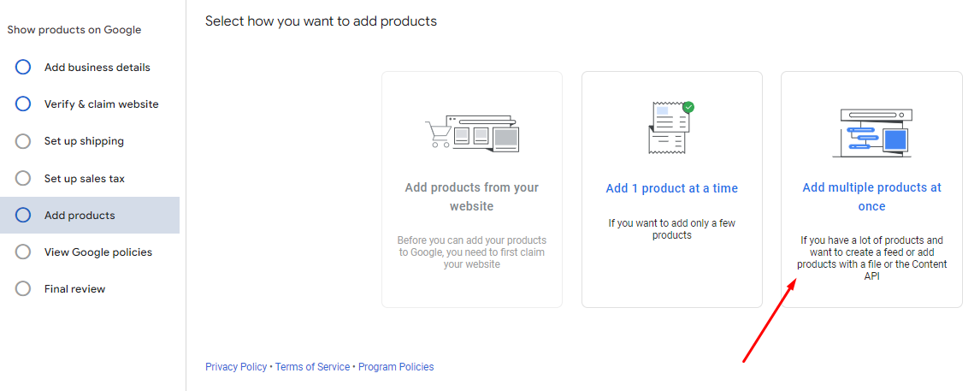
Task: Click the step circle next to Add products
Action: pos(23,216)
